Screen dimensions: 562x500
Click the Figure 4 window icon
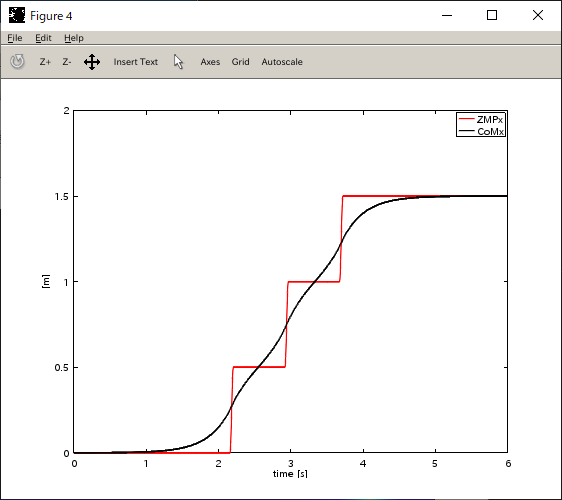(17, 15)
